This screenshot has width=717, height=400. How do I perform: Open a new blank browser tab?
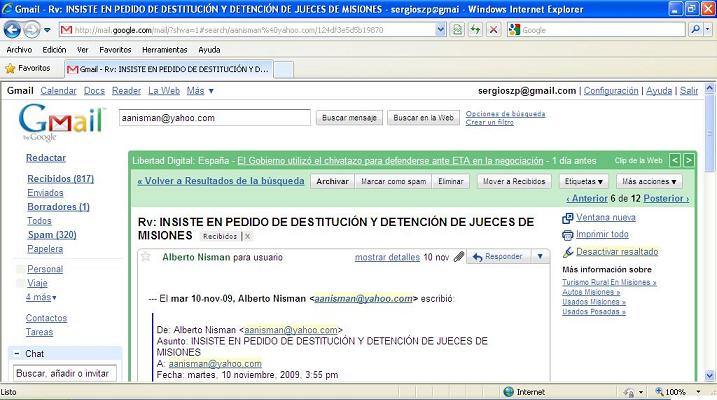[x=284, y=70]
